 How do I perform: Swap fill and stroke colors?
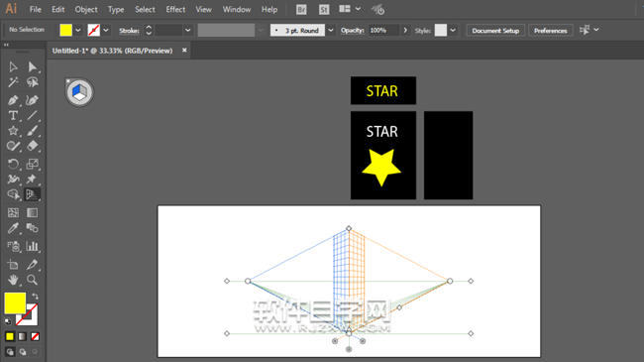pyautogui.click(x=36, y=296)
